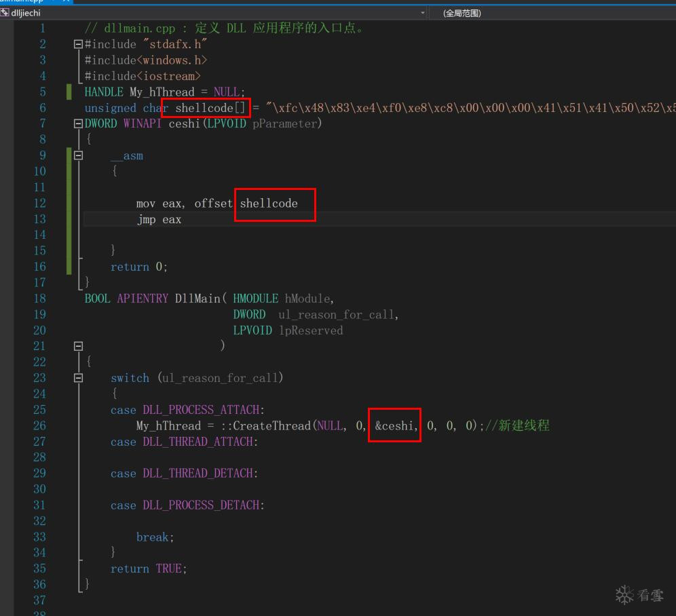Click '#include<iostream>' line
676x616 pixels.
coord(143,76)
